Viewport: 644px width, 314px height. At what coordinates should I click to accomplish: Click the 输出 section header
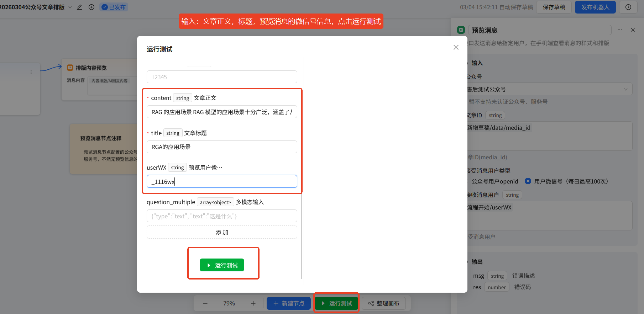click(x=477, y=262)
